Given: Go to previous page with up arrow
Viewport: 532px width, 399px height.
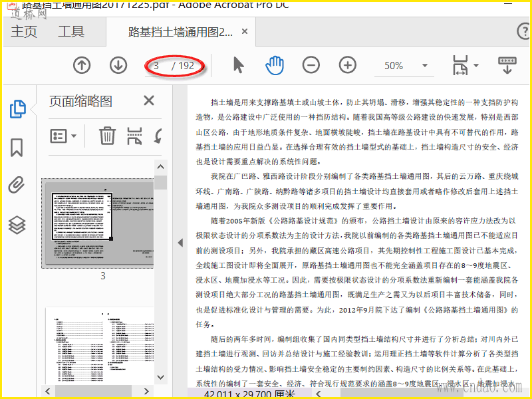Looking at the screenshot, I should click(82, 65).
